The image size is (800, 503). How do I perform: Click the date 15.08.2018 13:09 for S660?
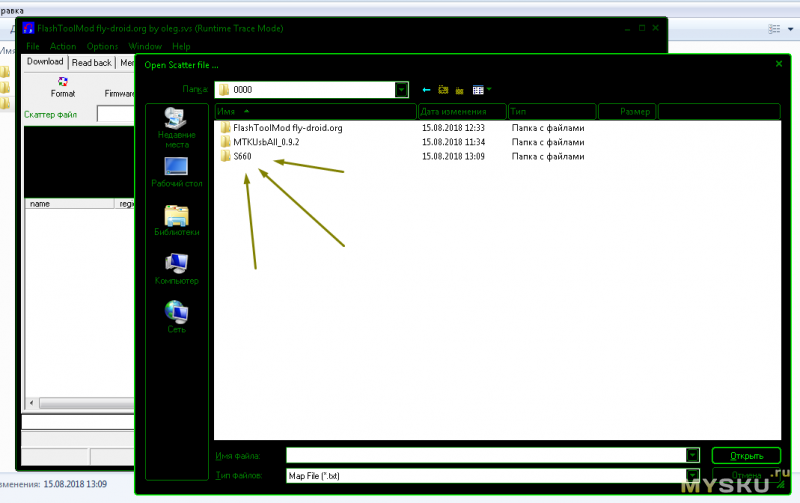pos(453,157)
